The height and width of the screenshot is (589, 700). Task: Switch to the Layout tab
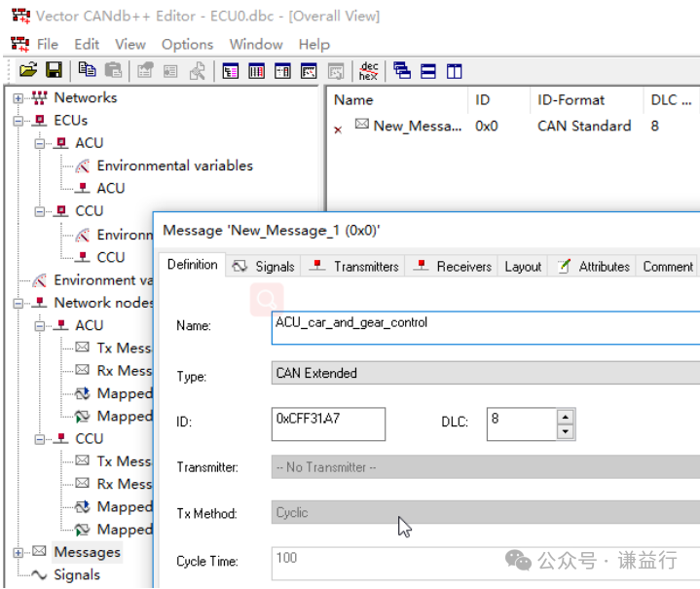coord(523,266)
